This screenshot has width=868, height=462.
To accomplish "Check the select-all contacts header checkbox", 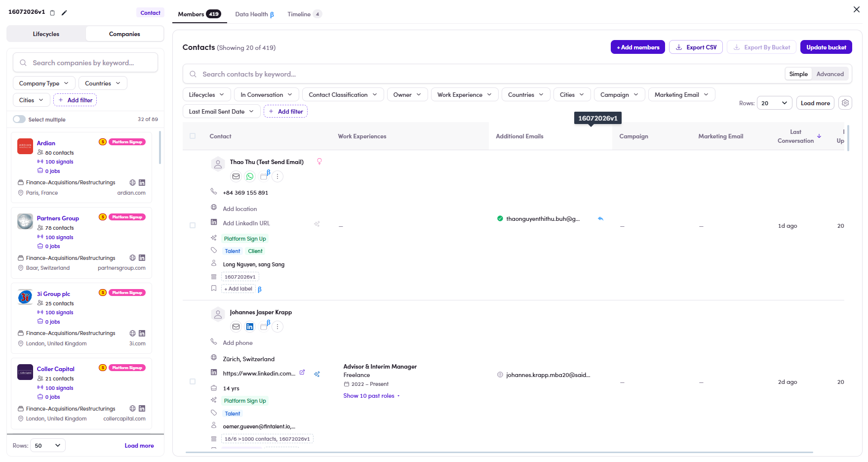I will [x=193, y=136].
